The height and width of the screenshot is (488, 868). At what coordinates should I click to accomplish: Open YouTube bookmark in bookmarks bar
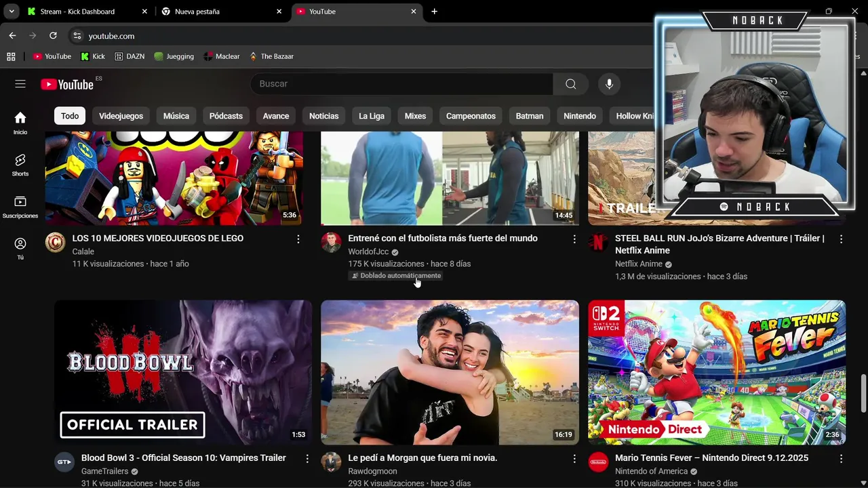[x=52, y=56]
